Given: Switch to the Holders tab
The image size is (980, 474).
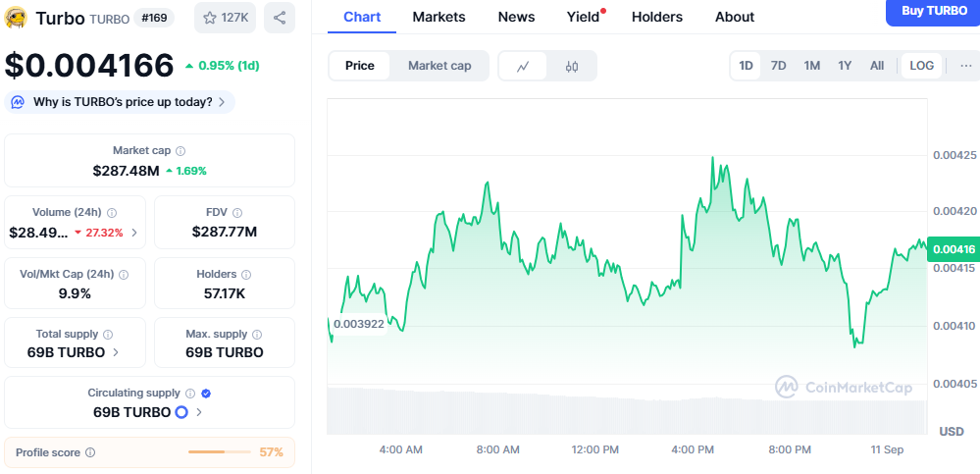Looking at the screenshot, I should click(x=657, y=17).
